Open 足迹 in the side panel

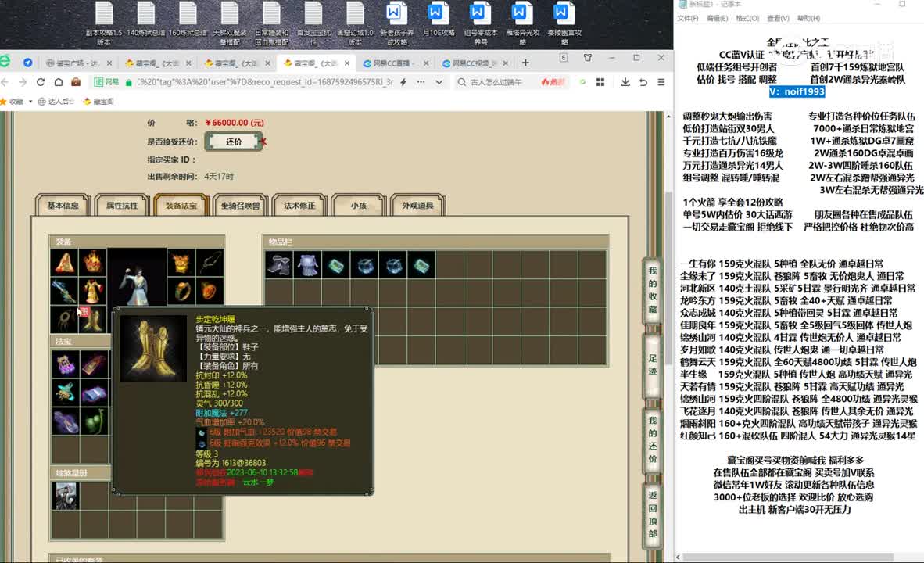pyautogui.click(x=652, y=364)
